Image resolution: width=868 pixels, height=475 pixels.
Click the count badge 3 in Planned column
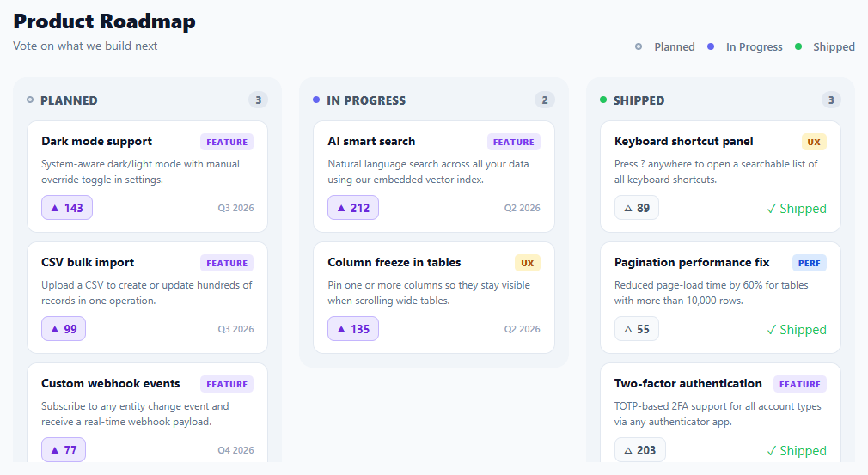point(258,100)
